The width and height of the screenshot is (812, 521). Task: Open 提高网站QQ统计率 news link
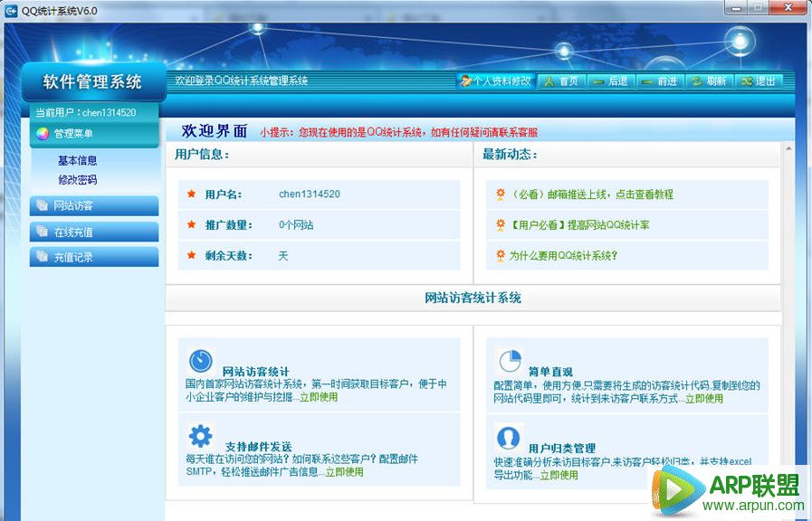(x=580, y=225)
